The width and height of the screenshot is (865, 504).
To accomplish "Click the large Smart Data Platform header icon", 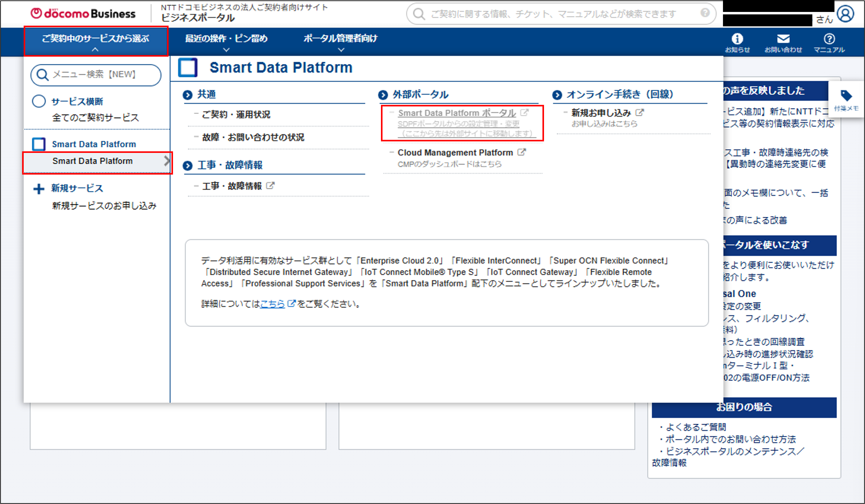I will (187, 67).
